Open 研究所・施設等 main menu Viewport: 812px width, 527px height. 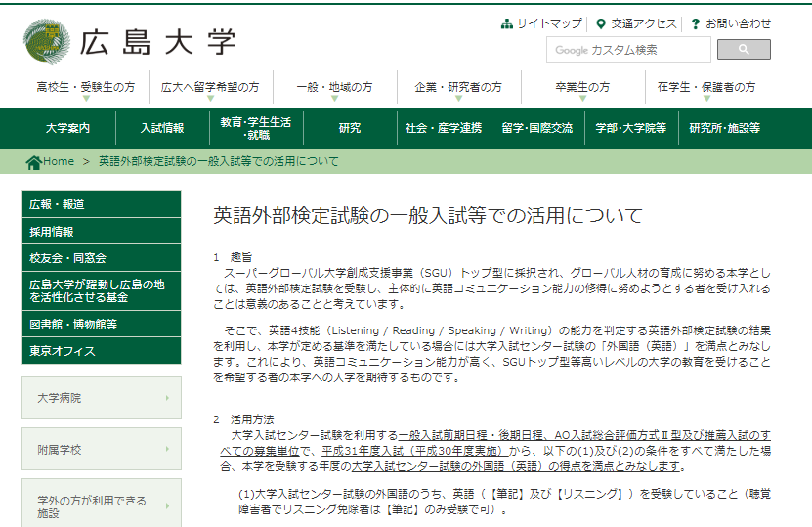coord(724,128)
